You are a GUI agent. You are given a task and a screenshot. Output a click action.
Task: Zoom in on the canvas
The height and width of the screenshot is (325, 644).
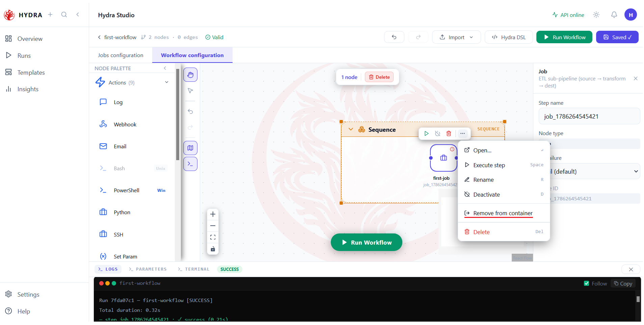[x=213, y=214]
